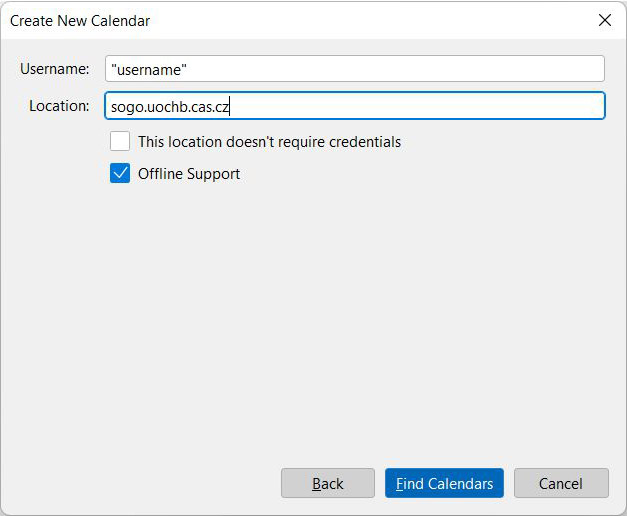Focus the Username input field
627x516 pixels.
pyautogui.click(x=355, y=69)
